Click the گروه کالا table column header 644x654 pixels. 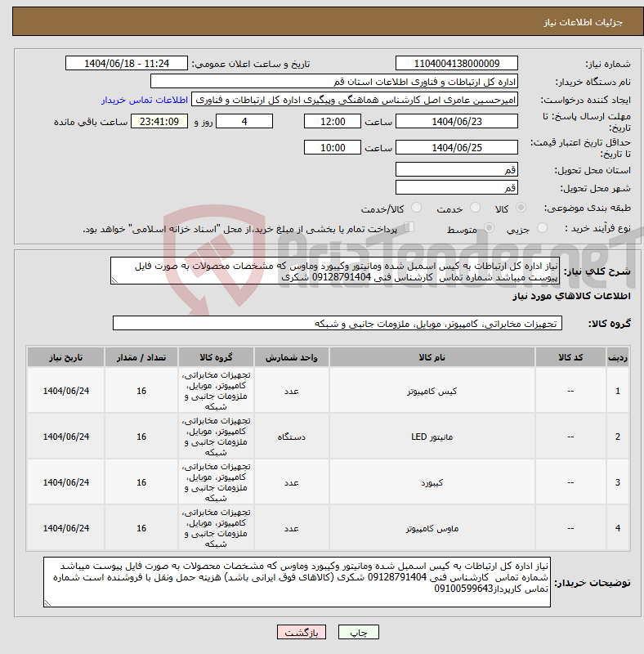point(216,357)
